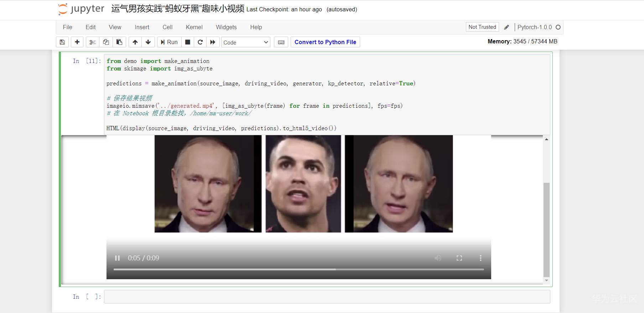
Task: Click the notebook title to rename it
Action: click(x=178, y=9)
